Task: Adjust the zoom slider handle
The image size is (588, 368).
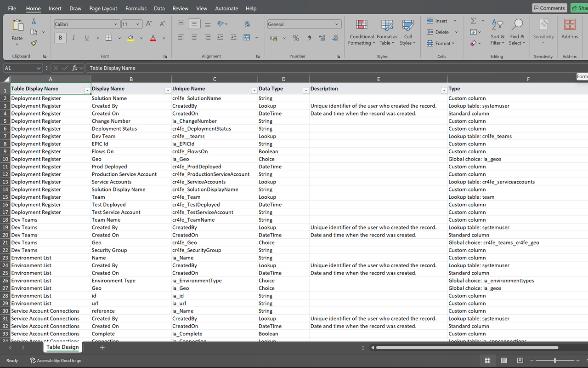Action: pyautogui.click(x=555, y=360)
